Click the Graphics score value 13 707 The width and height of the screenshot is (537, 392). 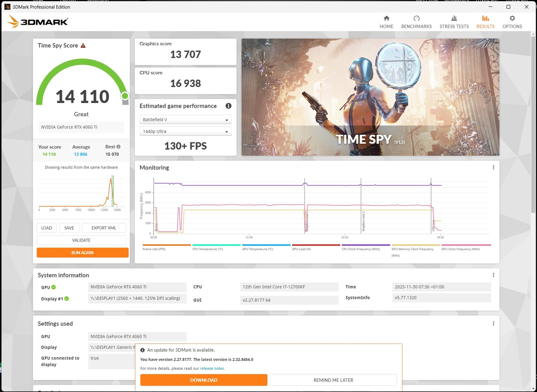[x=185, y=54]
